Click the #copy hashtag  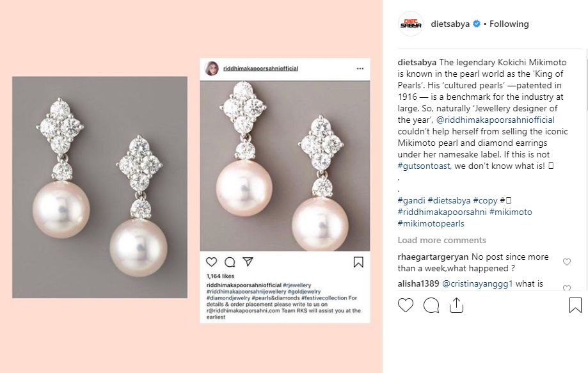tap(484, 201)
